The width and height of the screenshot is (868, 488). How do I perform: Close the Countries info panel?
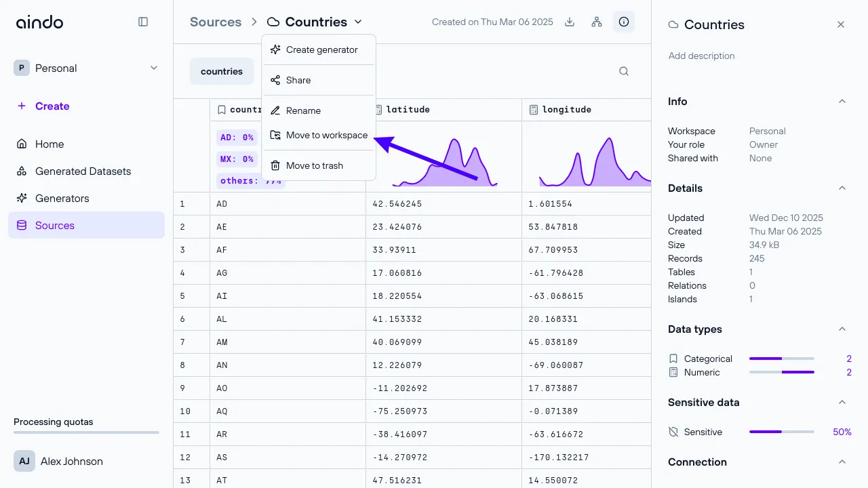841,24
